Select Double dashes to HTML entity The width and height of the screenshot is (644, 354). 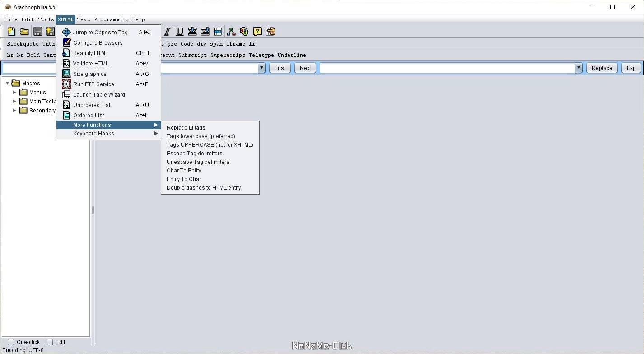(x=210, y=187)
